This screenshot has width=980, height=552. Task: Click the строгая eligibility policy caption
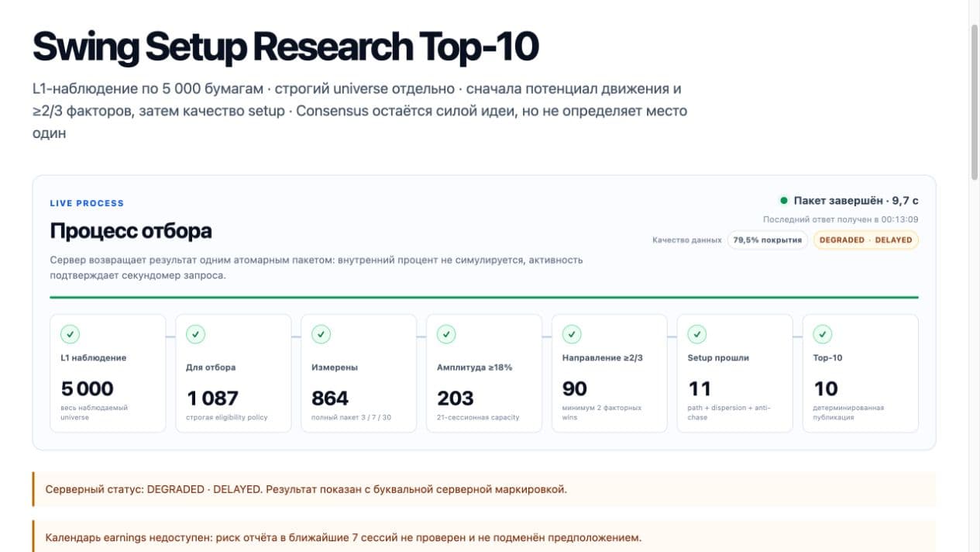pyautogui.click(x=227, y=417)
